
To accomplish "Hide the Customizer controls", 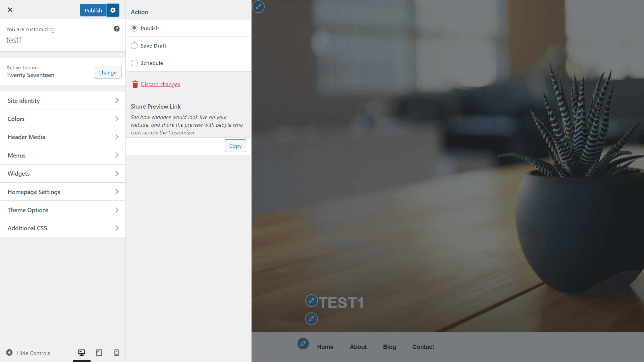I will tap(28, 353).
